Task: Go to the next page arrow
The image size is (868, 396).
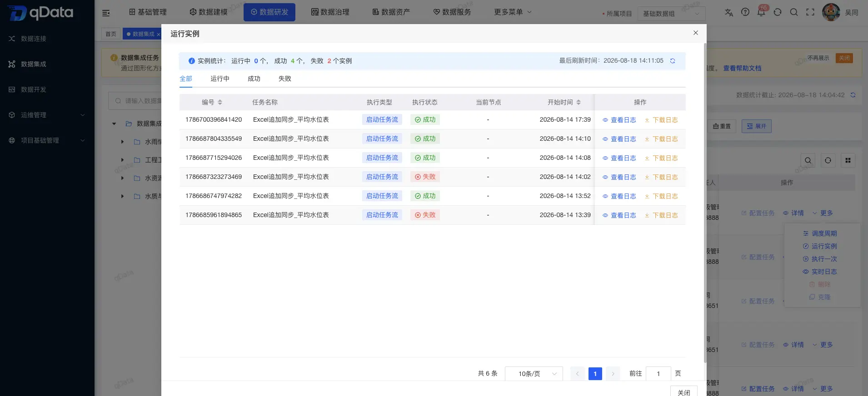Action: click(x=613, y=374)
